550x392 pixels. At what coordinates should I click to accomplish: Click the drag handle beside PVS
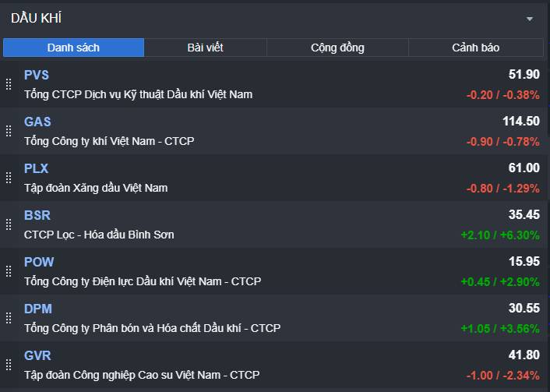pos(9,84)
